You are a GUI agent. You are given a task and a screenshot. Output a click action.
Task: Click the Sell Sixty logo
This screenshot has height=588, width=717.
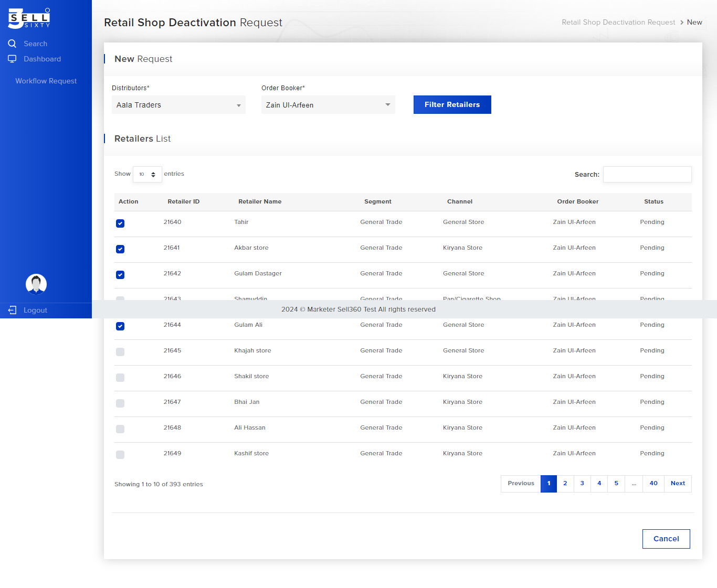(x=29, y=18)
